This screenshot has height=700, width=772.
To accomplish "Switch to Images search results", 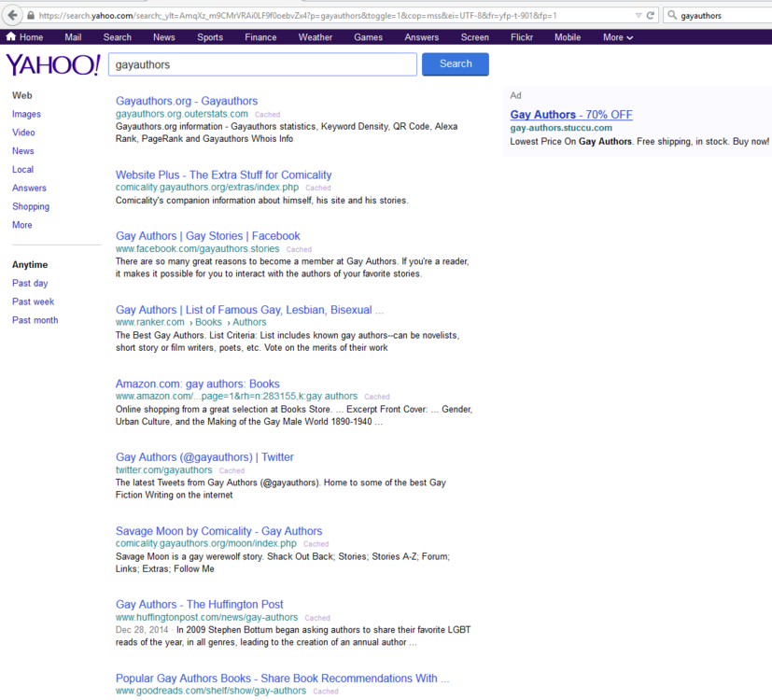I will point(26,114).
